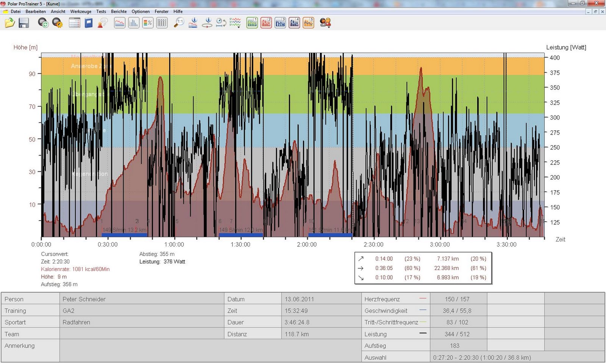Image resolution: width=606 pixels, height=364 pixels.
Task: Open the blue diary book icon
Action: (x=89, y=23)
